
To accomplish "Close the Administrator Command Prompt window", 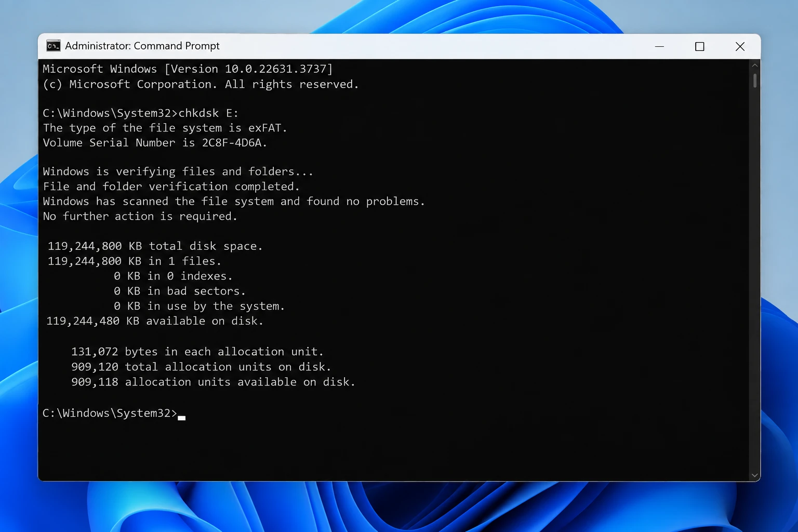I will (740, 46).
